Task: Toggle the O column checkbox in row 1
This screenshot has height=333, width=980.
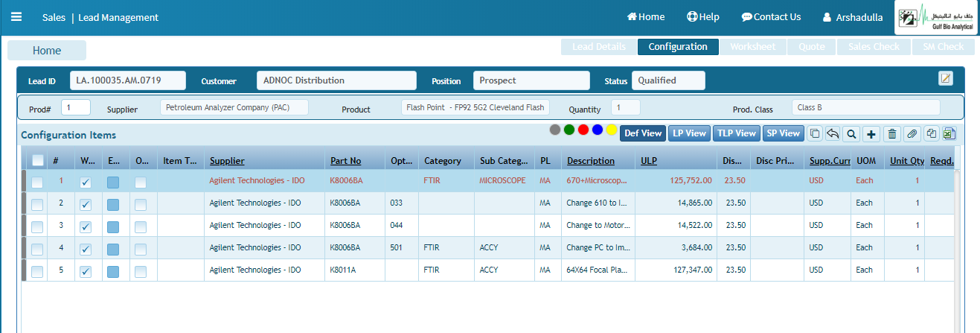Action: tap(141, 183)
